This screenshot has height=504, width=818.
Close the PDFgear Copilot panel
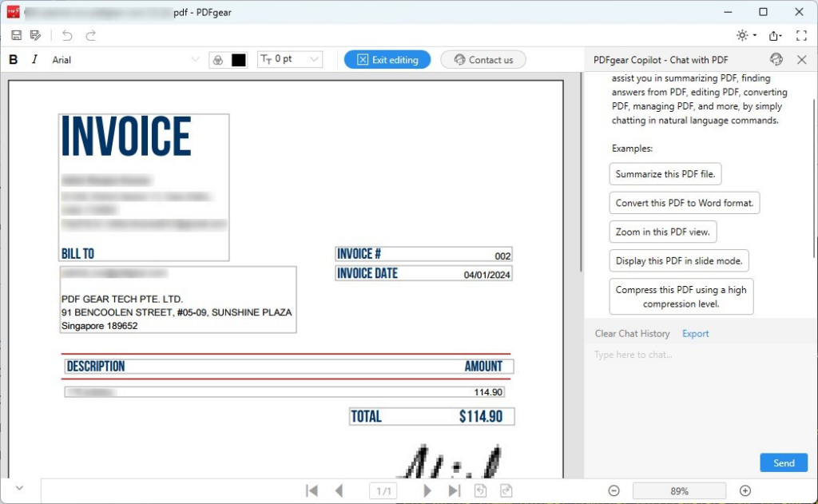click(802, 59)
